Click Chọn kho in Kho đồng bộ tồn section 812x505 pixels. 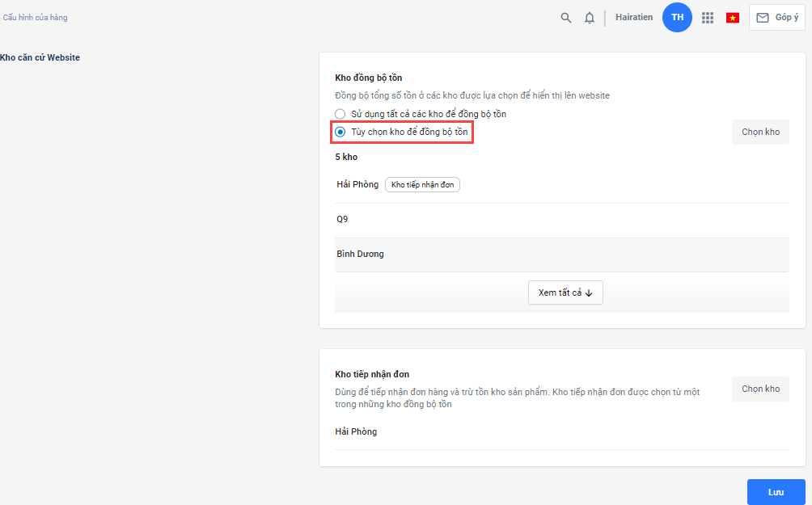tap(760, 132)
